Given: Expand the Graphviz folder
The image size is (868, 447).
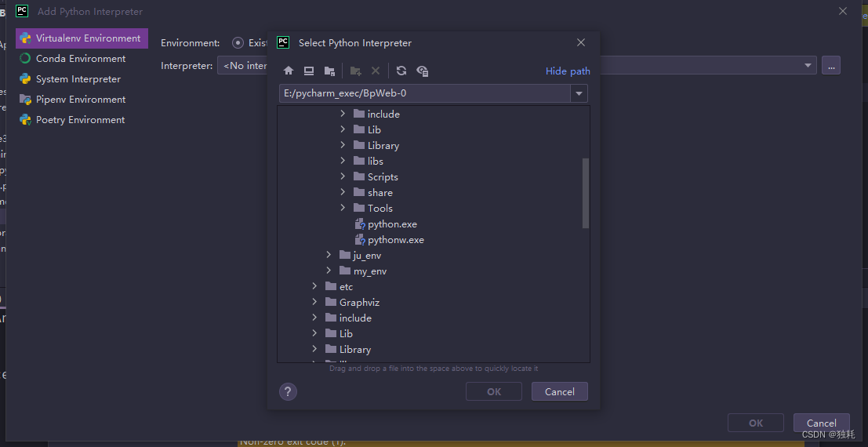Looking at the screenshot, I should [314, 302].
